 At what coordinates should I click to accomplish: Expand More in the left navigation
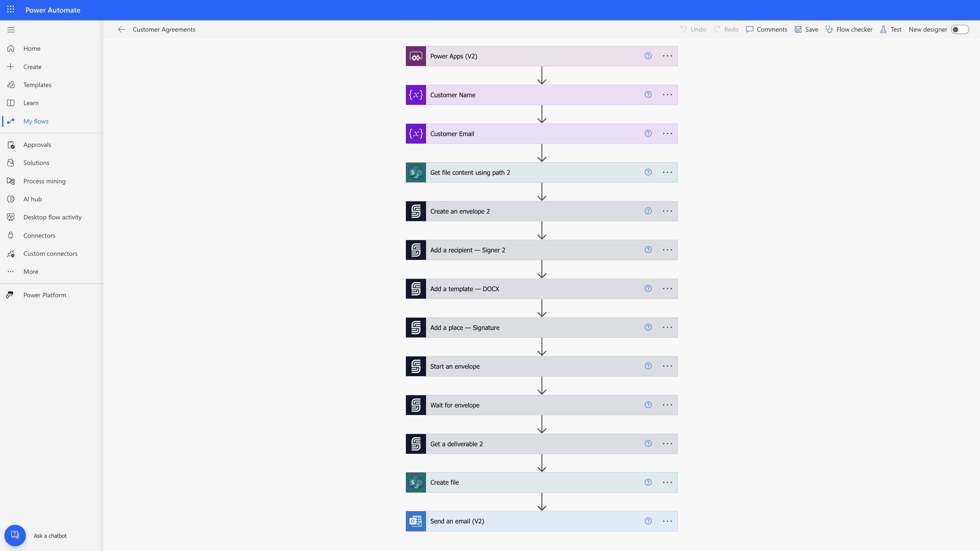click(x=30, y=271)
